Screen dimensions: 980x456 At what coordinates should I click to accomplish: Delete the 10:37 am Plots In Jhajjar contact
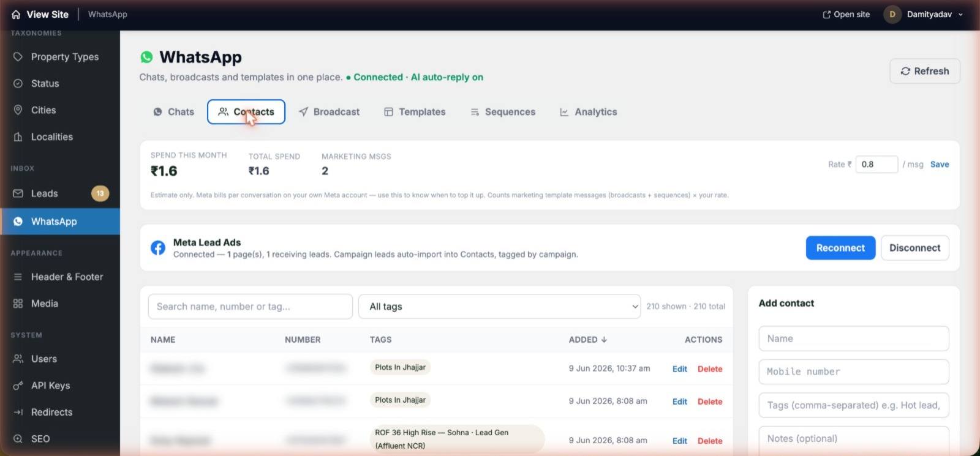pyautogui.click(x=710, y=369)
